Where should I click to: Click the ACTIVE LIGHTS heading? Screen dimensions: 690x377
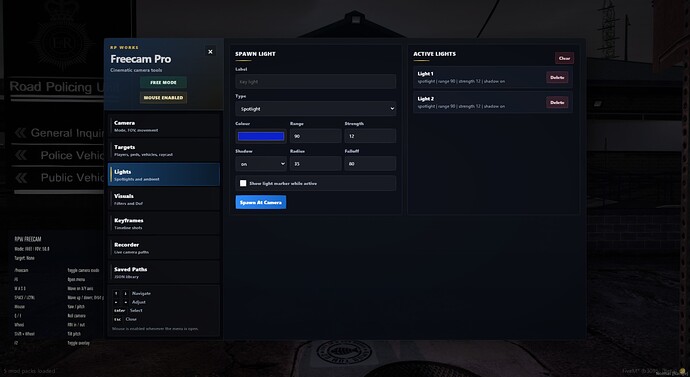click(x=434, y=54)
